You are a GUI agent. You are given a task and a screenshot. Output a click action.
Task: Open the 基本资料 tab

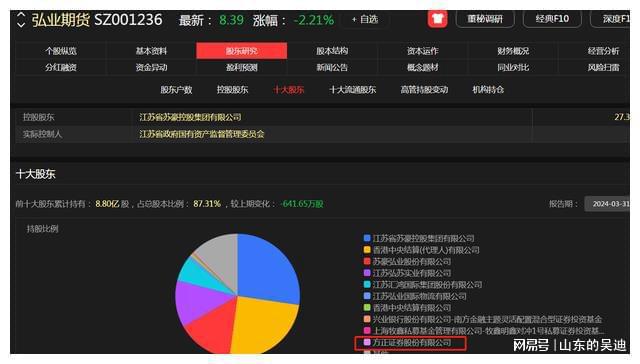(151, 51)
